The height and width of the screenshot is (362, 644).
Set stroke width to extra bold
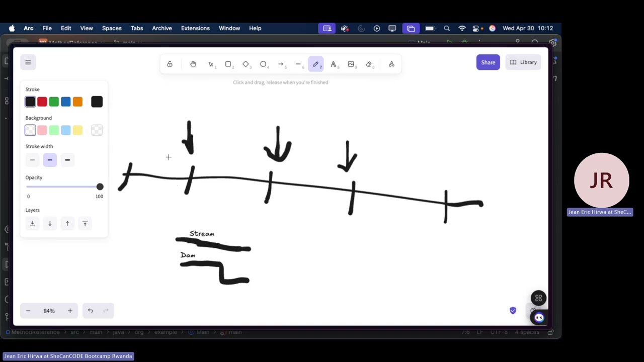coord(67,160)
